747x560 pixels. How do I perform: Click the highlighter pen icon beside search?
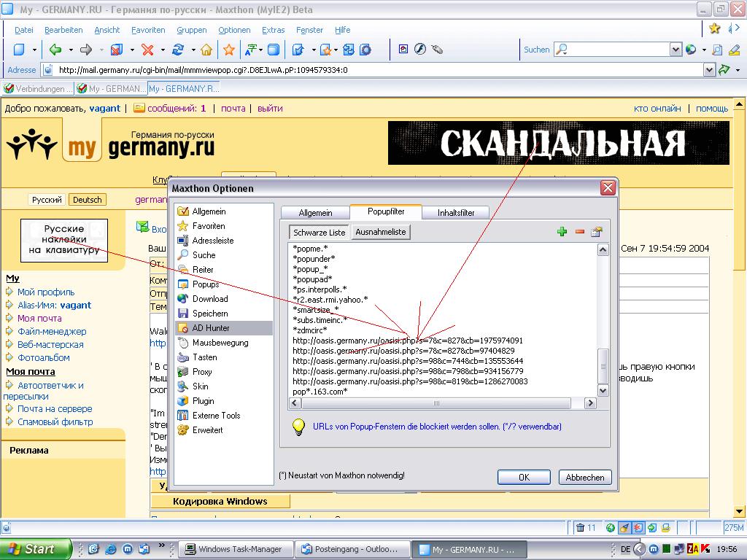coord(734,50)
